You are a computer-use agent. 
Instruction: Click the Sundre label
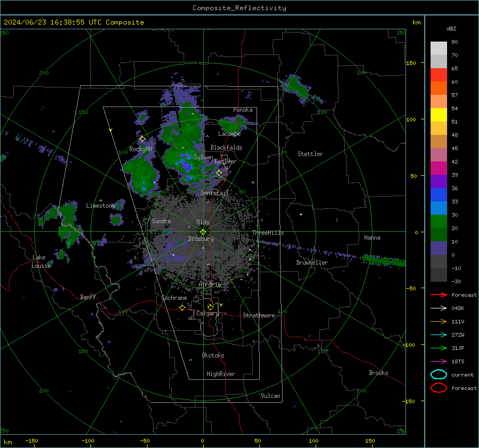tap(161, 221)
